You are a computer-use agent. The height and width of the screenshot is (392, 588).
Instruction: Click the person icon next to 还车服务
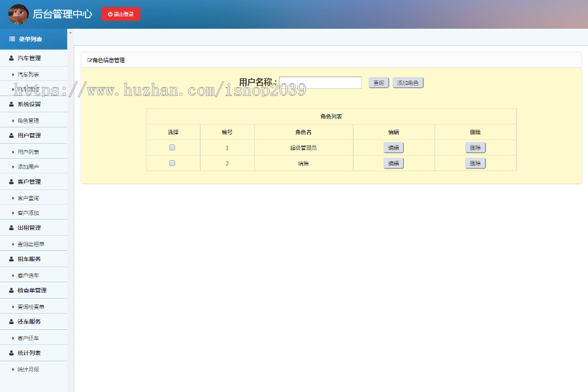click(11, 321)
